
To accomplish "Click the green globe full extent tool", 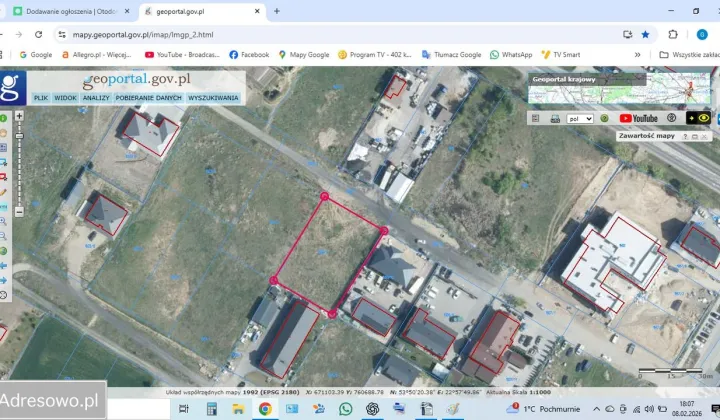I will pyautogui.click(x=3, y=251).
